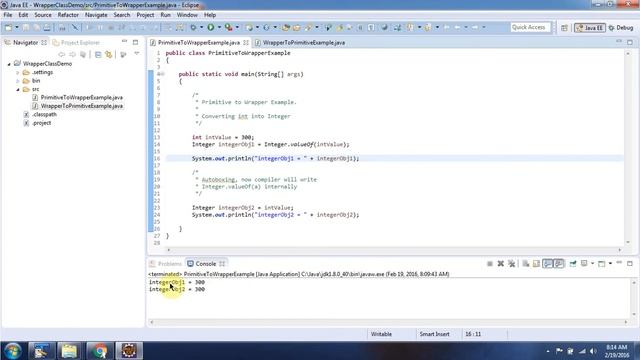Open the Source menu
This screenshot has width=640, height=360.
point(43,15)
